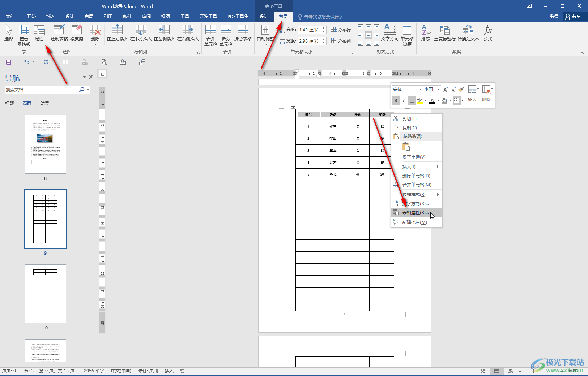The height and width of the screenshot is (376, 588).
Task: Click the row height (高度) input field
Action: 310,30
